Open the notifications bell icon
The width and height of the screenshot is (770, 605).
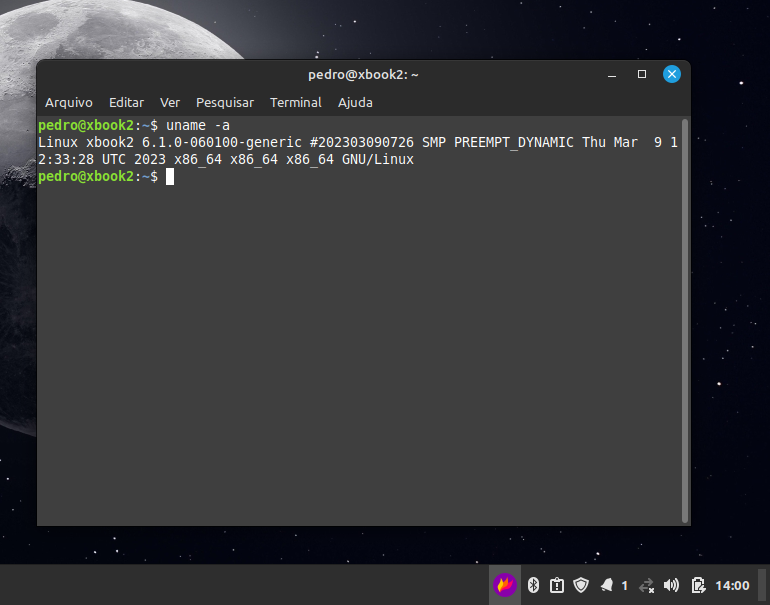coord(607,585)
